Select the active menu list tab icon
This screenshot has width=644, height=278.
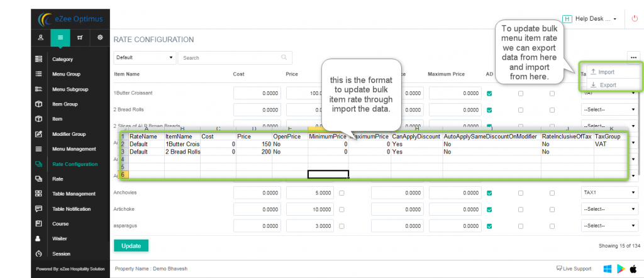point(60,37)
